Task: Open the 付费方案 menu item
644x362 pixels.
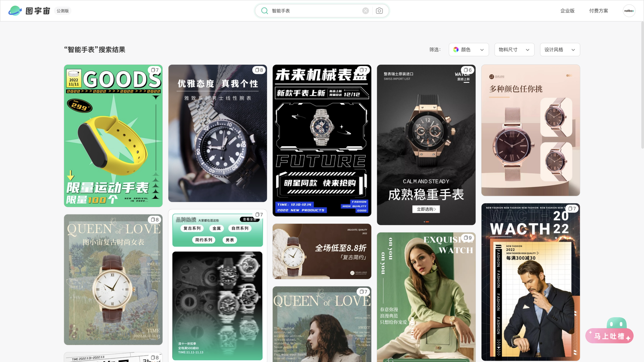Action: pos(598,11)
